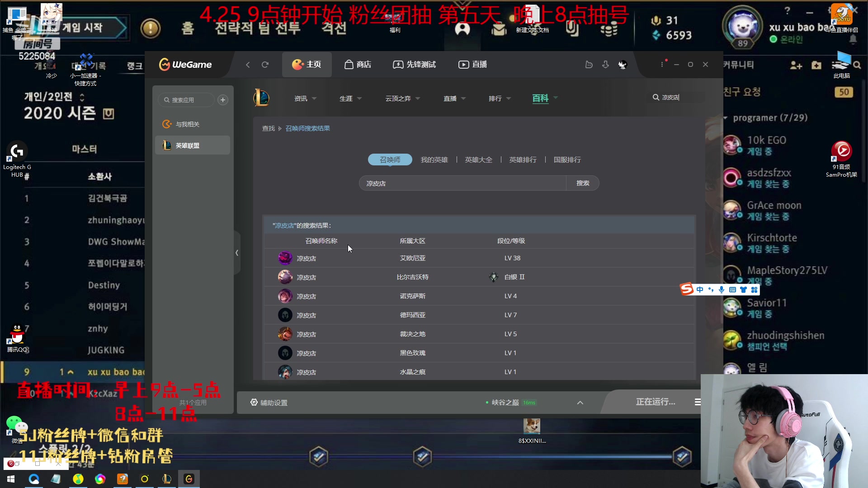Click the 凉皮店 summoner search input field
The height and width of the screenshot is (488, 868).
[x=462, y=183]
